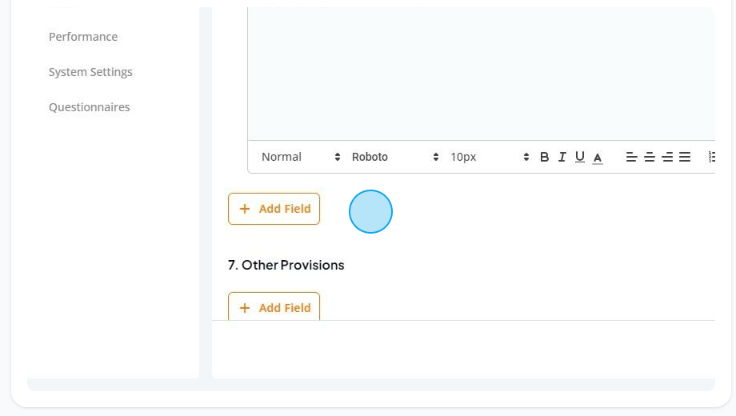Open the text color picker

click(x=598, y=157)
